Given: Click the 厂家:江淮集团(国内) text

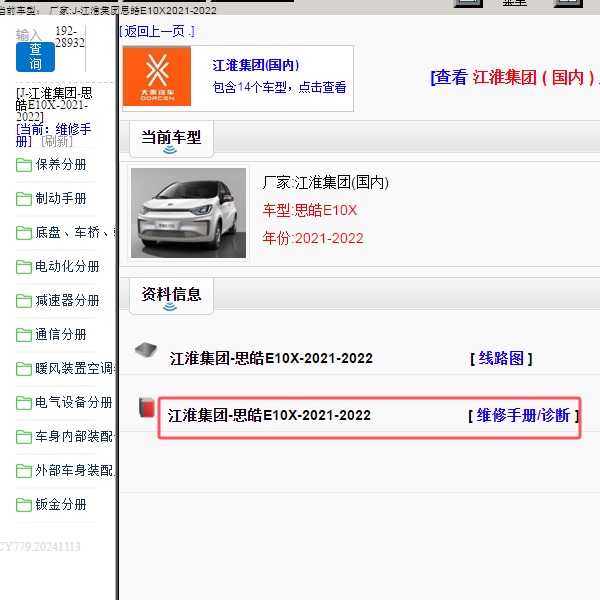Looking at the screenshot, I should tap(325, 183).
